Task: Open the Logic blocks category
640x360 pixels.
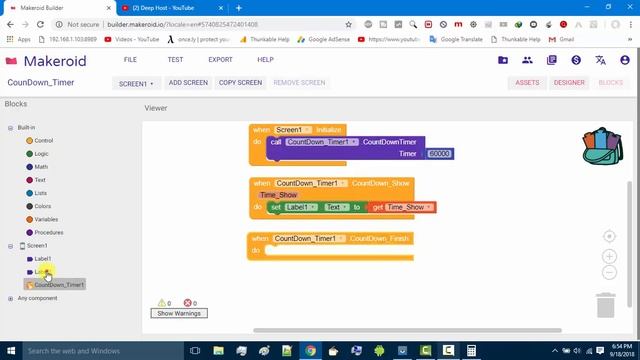Action: [x=37, y=153]
